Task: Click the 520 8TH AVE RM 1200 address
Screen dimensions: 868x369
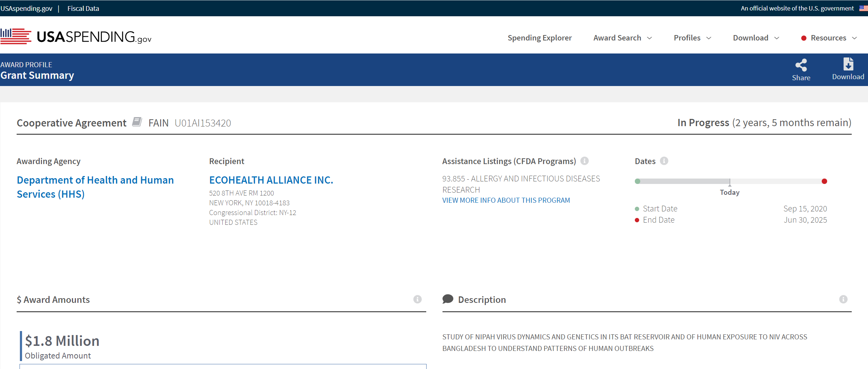Action: (x=241, y=193)
